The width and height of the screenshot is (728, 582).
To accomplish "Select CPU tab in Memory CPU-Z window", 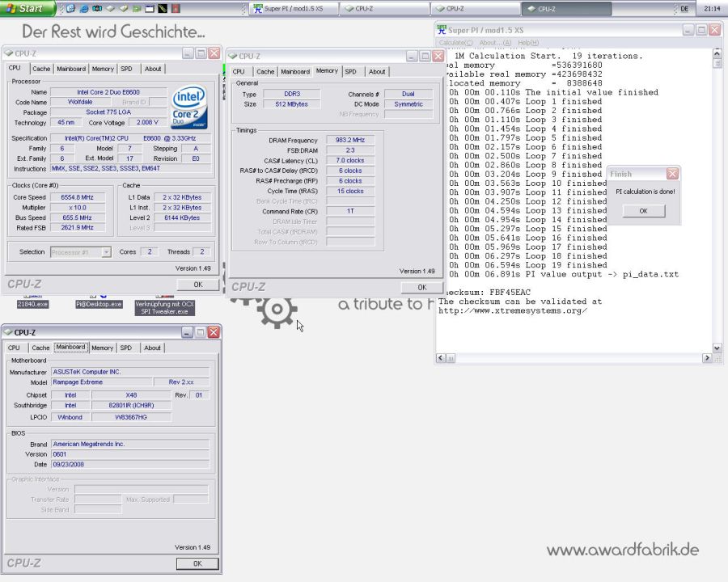I will 239,71.
